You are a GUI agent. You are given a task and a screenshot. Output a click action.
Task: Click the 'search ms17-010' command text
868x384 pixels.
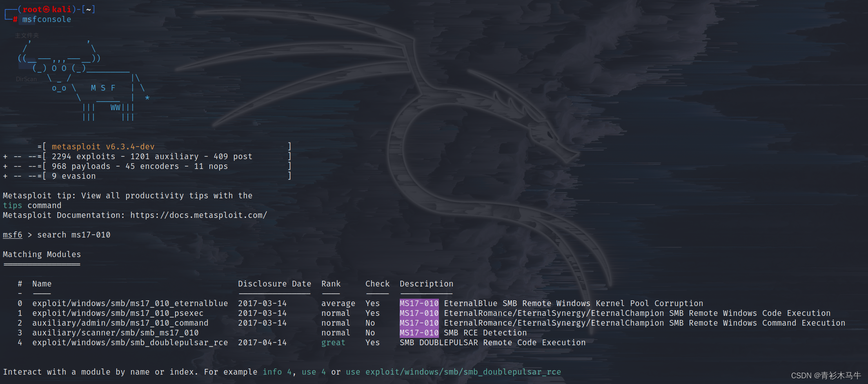(74, 235)
